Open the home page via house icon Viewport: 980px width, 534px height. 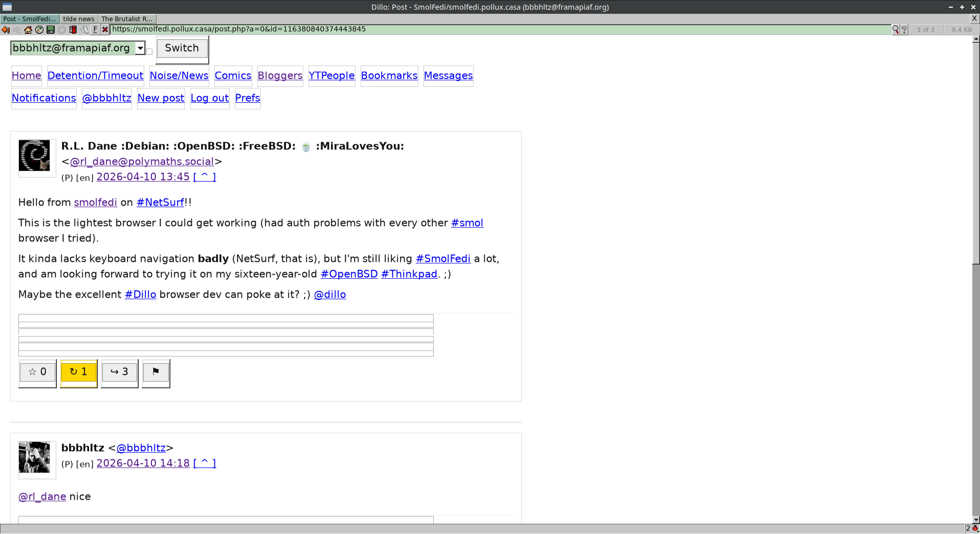tap(28, 30)
